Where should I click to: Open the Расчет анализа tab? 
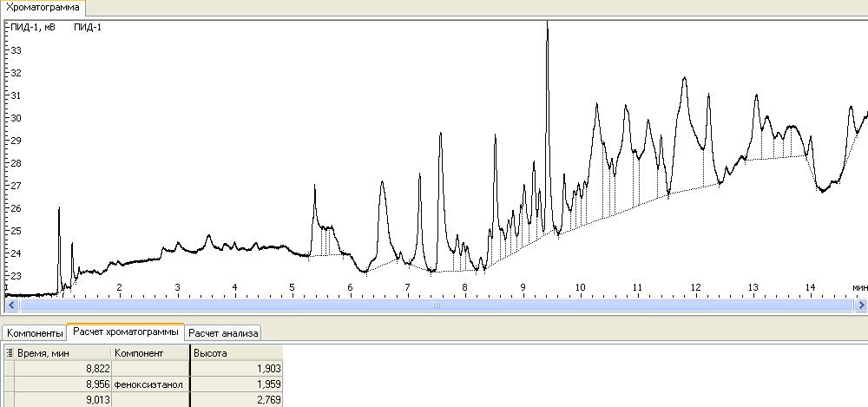tap(223, 332)
